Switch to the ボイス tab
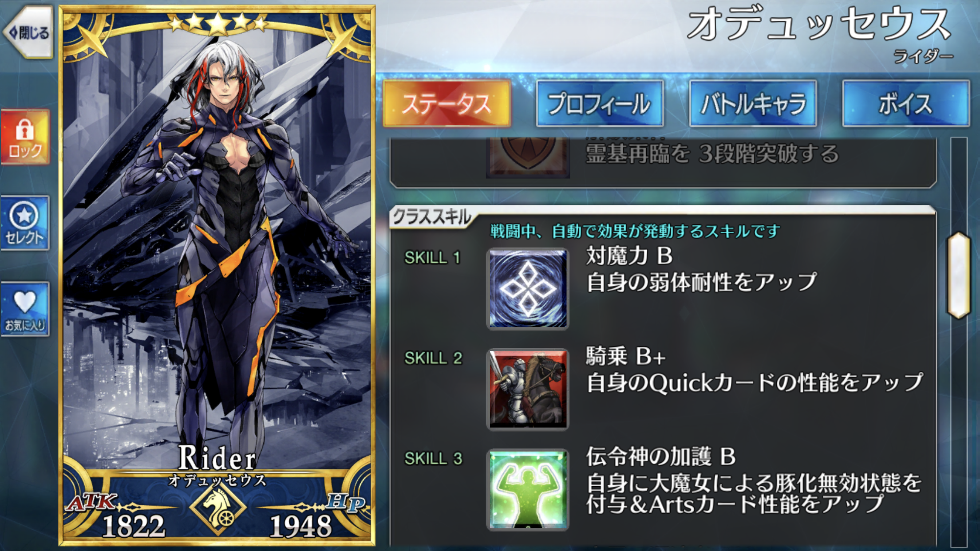 (x=906, y=104)
